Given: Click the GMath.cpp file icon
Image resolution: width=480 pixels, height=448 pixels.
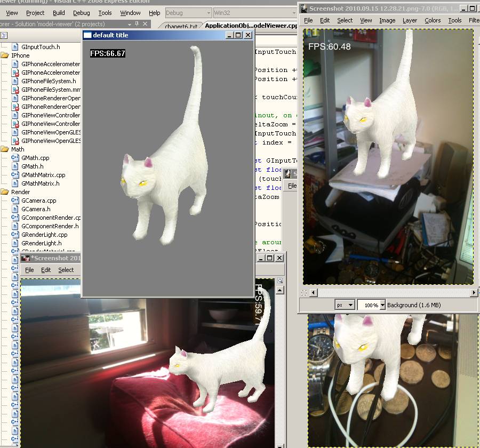Looking at the screenshot, I should coord(15,158).
